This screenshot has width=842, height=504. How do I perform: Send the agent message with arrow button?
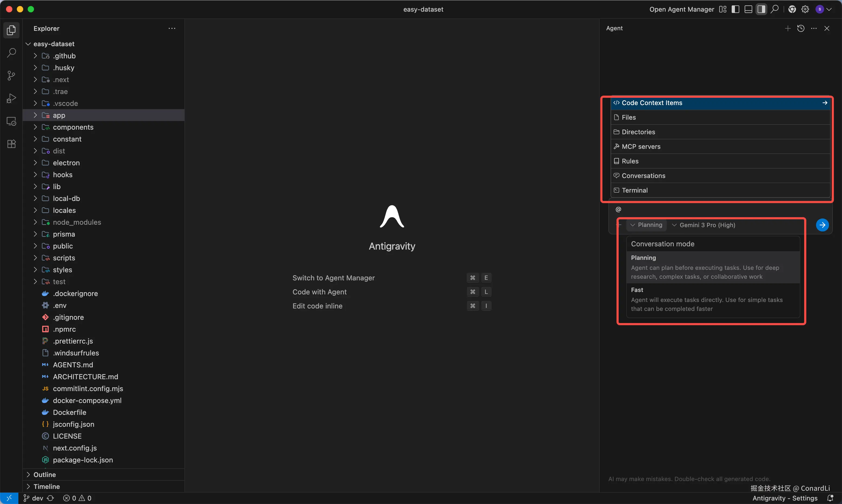click(822, 225)
